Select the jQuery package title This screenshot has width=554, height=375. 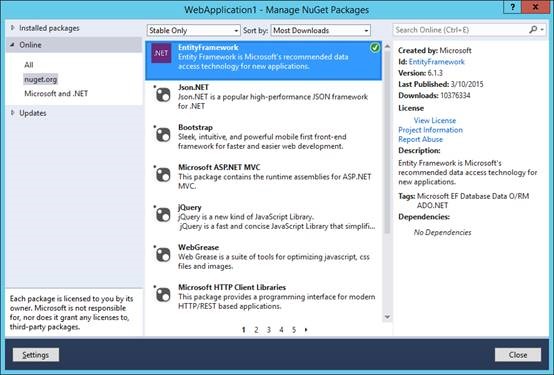[x=190, y=207]
